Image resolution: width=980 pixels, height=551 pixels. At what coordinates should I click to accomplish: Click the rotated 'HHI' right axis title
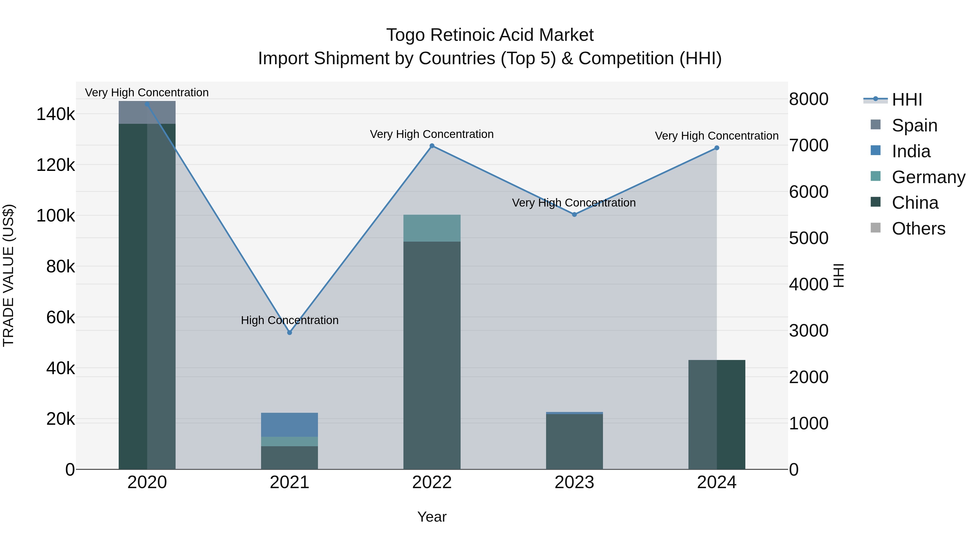[x=838, y=276]
